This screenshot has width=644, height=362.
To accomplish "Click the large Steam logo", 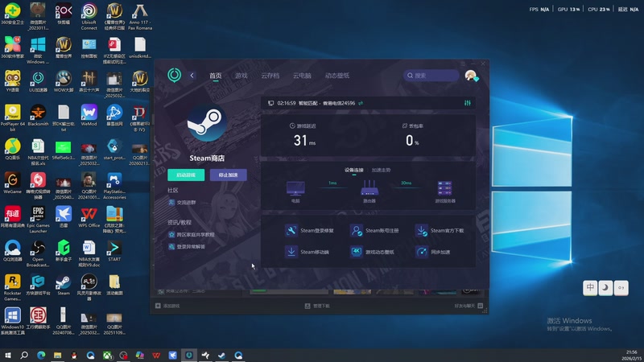I will [x=207, y=123].
